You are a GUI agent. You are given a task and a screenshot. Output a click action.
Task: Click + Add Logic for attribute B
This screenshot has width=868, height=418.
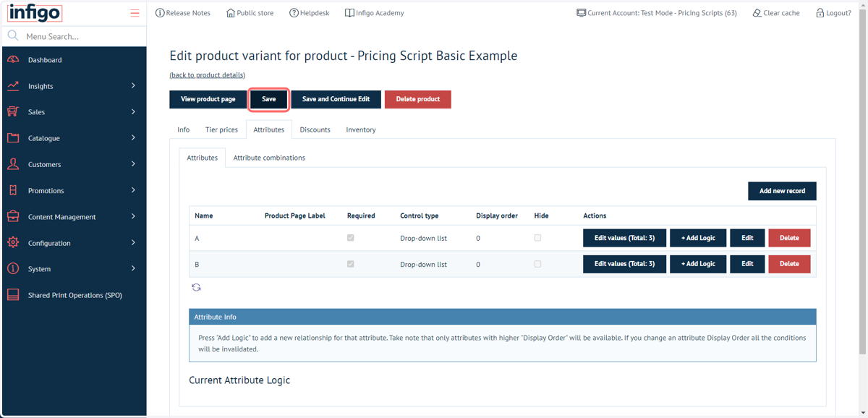[x=698, y=264]
